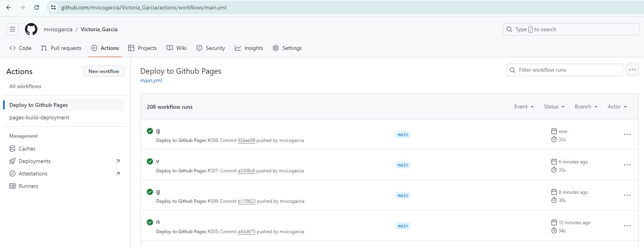Open workflow run titled 'n'
This screenshot has width=644, height=248.
[x=158, y=222]
